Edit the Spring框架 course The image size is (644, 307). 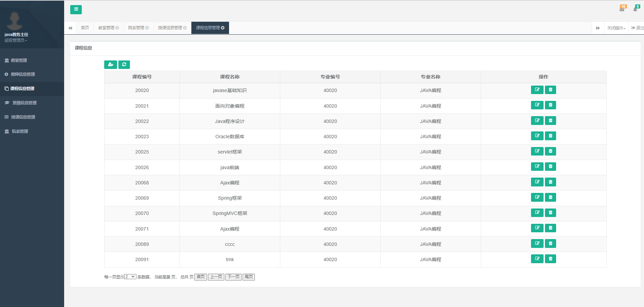(537, 197)
